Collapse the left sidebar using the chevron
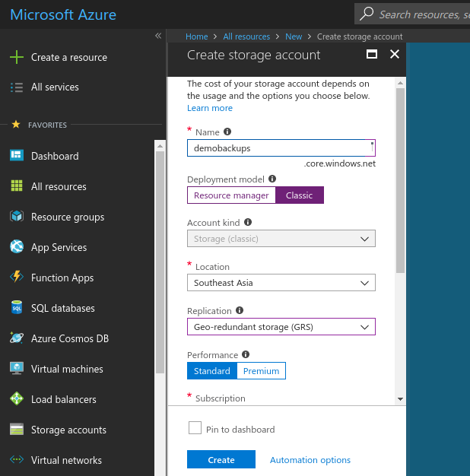This screenshot has width=470, height=476. pyautogui.click(x=158, y=36)
